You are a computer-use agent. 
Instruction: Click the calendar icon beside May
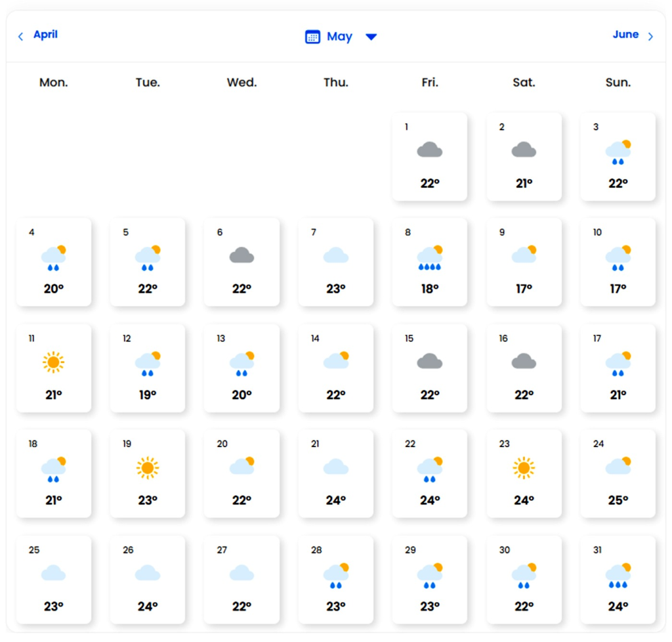(x=312, y=37)
